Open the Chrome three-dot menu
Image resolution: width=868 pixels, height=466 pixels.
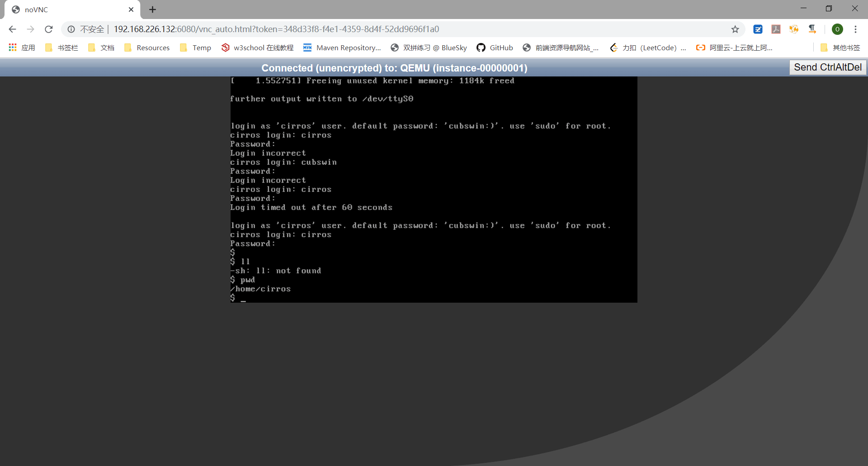click(855, 29)
